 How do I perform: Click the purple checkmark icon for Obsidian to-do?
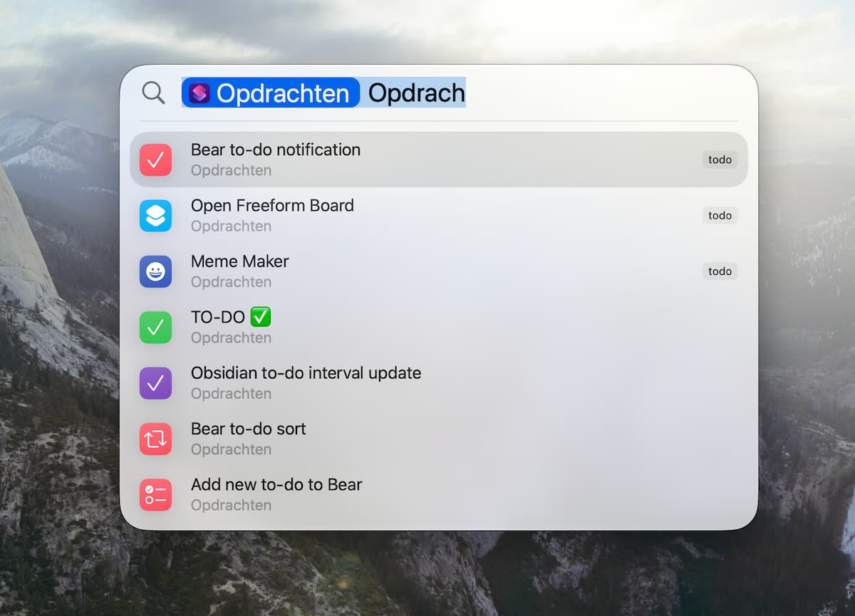click(155, 383)
